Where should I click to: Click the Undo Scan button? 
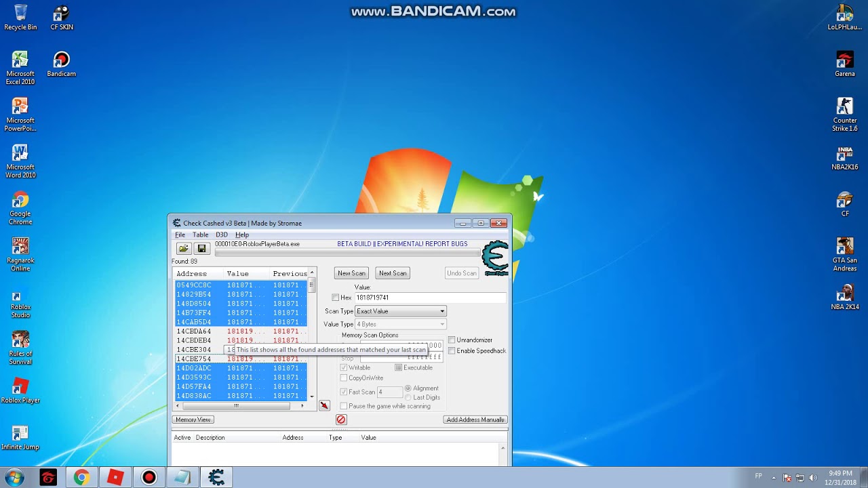pos(461,273)
